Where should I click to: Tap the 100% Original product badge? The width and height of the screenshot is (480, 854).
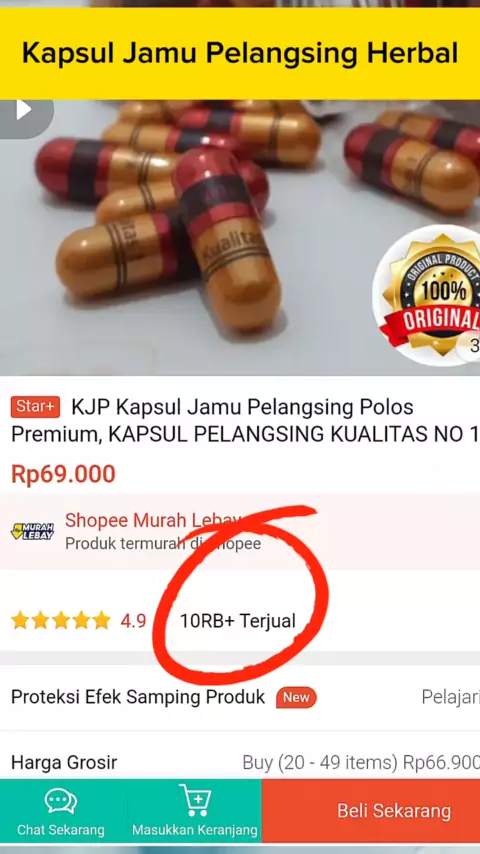tap(430, 295)
